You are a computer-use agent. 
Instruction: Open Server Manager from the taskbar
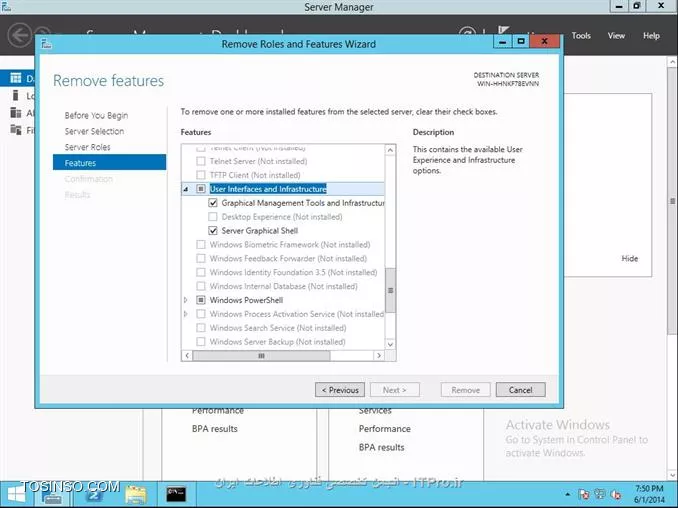(52, 494)
